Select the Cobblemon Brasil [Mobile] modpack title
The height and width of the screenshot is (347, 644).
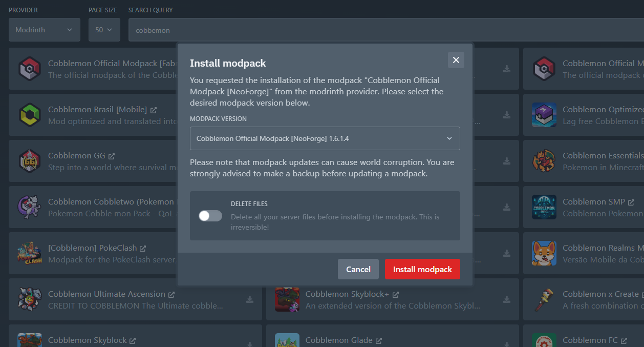click(x=97, y=110)
